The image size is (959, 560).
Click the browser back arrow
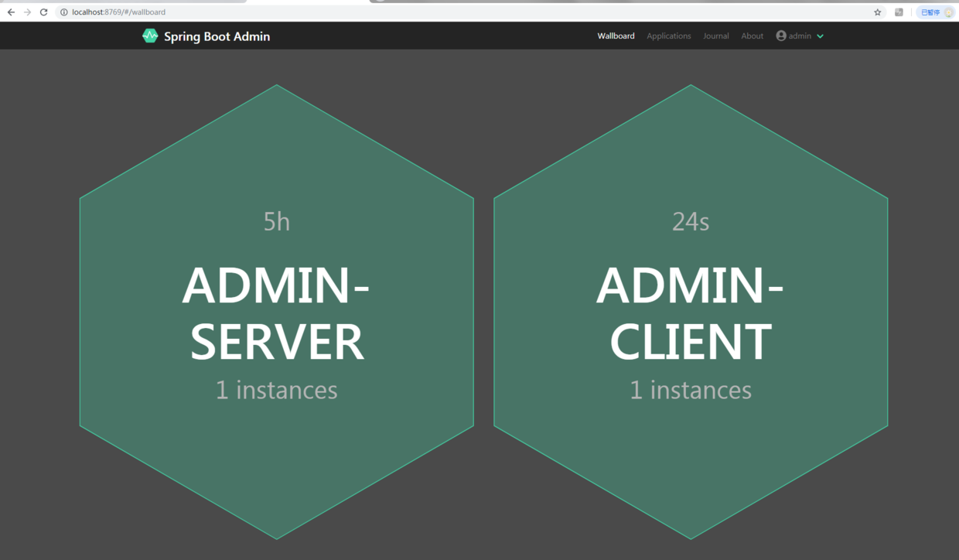click(11, 12)
